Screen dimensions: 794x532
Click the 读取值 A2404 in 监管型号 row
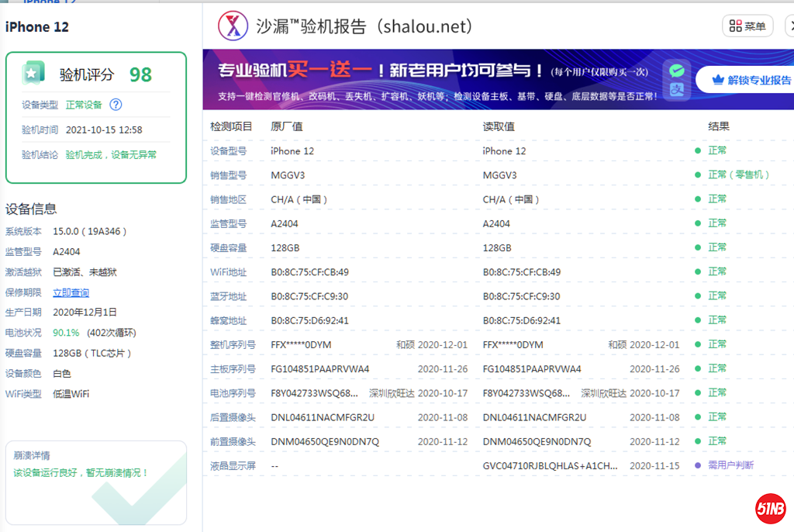point(496,224)
